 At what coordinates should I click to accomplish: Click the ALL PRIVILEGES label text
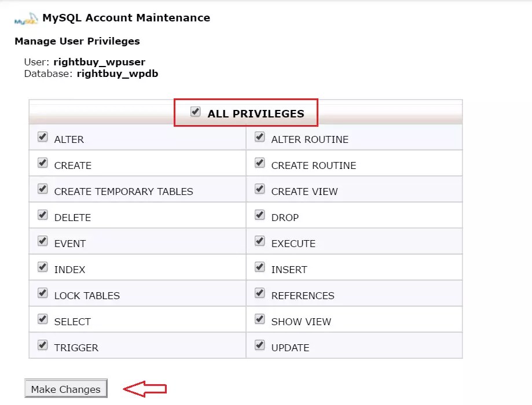[x=256, y=113]
